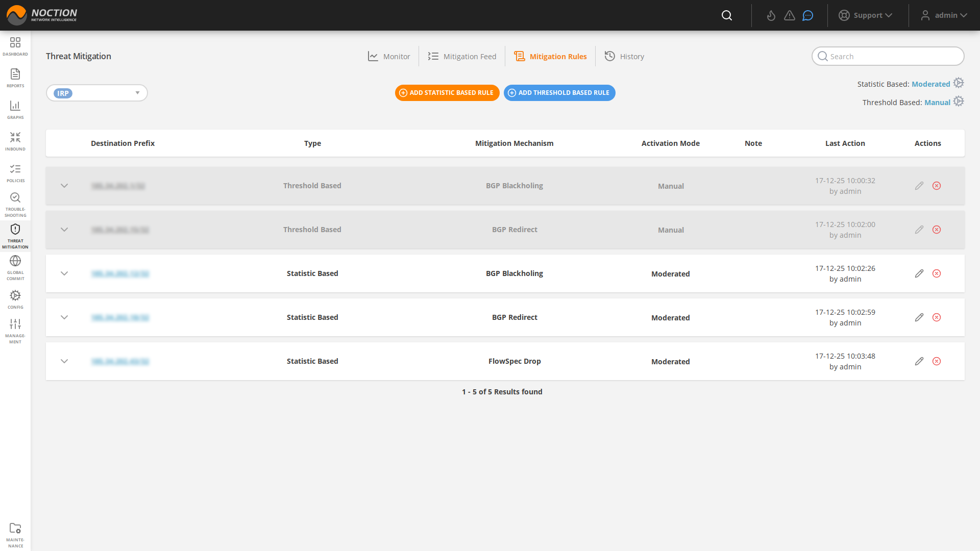
Task: Click Add Statistic Based Rule button
Action: [x=447, y=93]
